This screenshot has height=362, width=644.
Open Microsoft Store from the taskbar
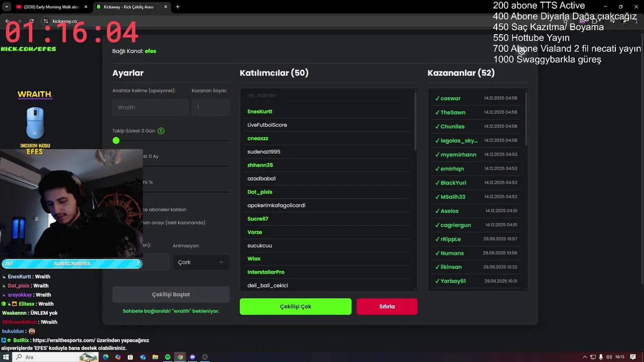click(x=130, y=357)
